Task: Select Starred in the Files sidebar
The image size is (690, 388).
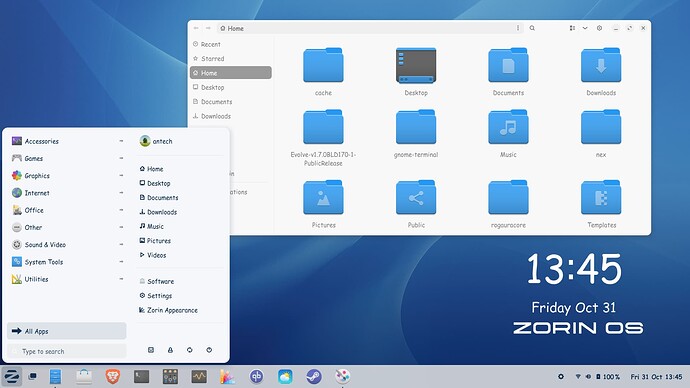Action: click(231, 59)
